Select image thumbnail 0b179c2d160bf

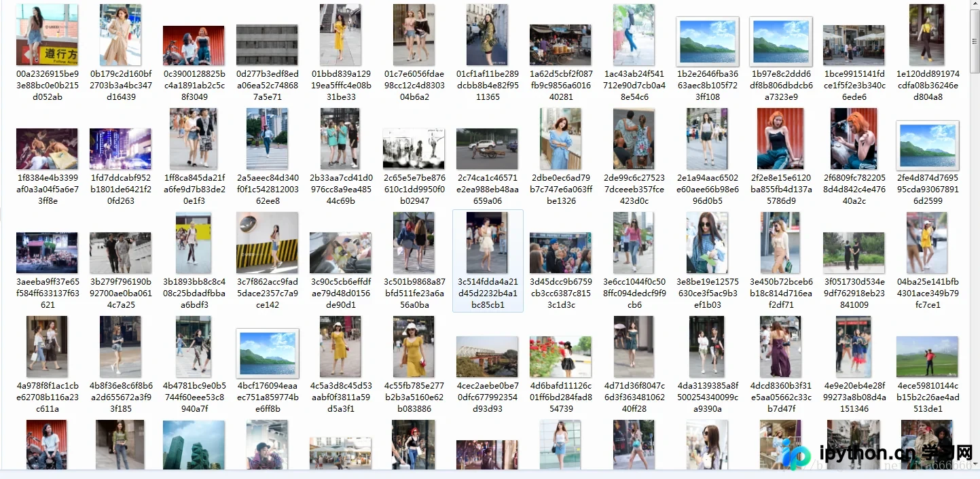point(120,35)
